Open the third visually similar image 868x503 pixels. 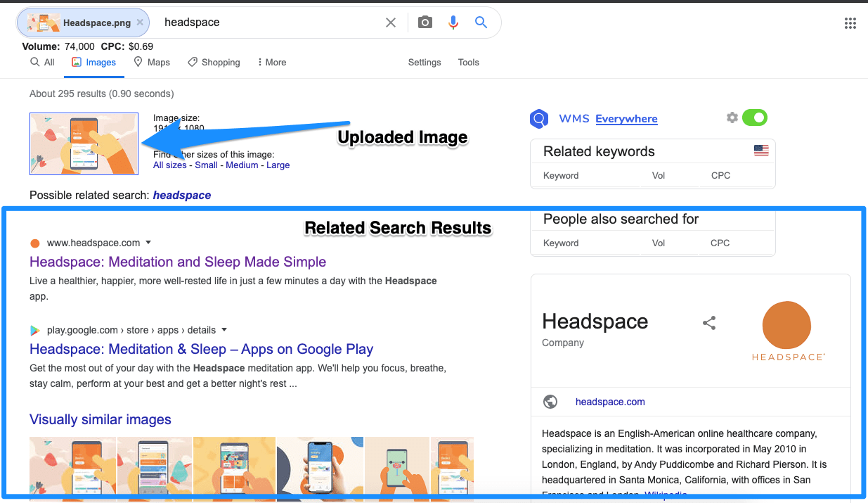coord(235,469)
